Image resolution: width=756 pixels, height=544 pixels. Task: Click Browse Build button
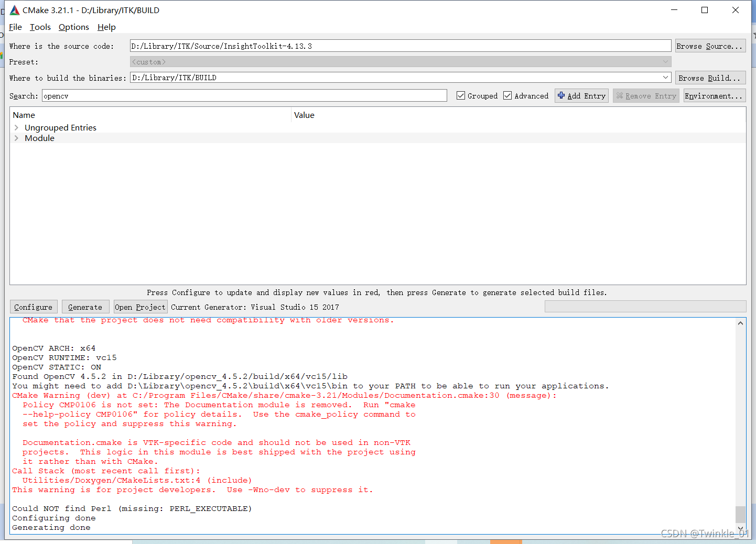point(710,78)
